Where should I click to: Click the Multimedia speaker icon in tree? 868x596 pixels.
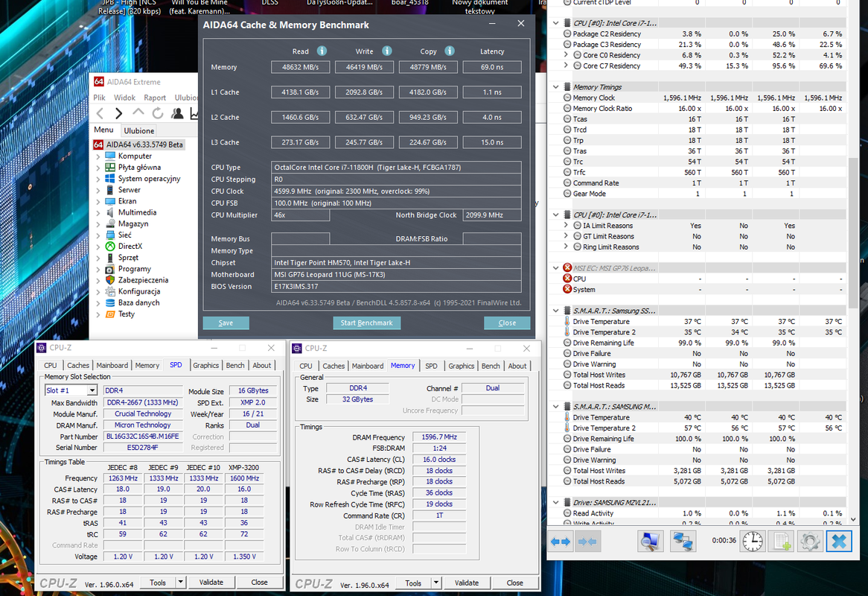pyautogui.click(x=110, y=213)
